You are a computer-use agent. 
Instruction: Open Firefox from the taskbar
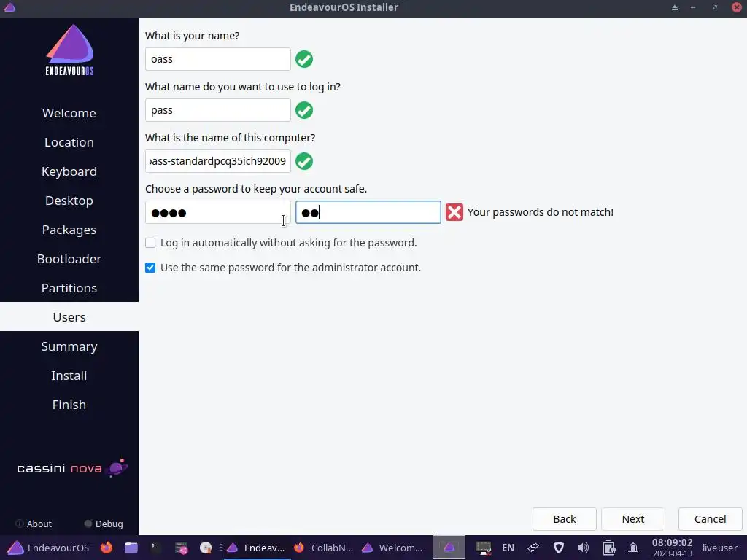click(x=107, y=548)
